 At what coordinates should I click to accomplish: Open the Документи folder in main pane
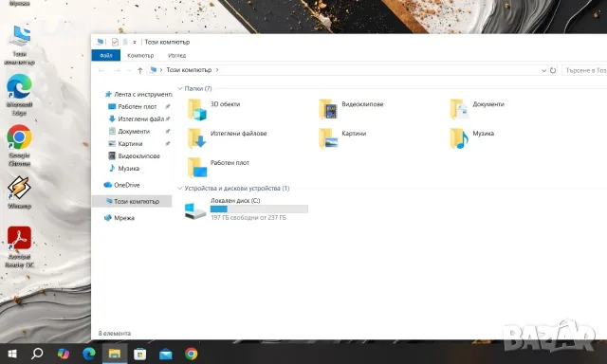[477, 109]
